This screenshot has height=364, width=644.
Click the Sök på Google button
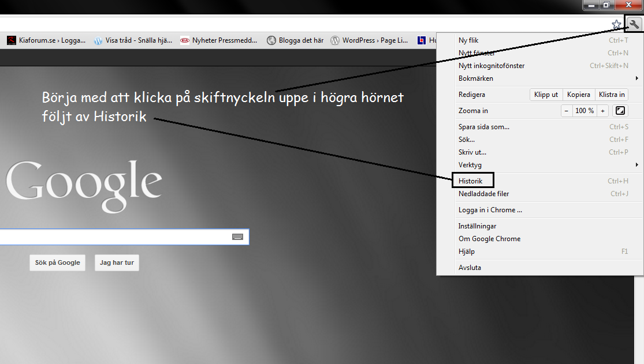click(x=57, y=262)
